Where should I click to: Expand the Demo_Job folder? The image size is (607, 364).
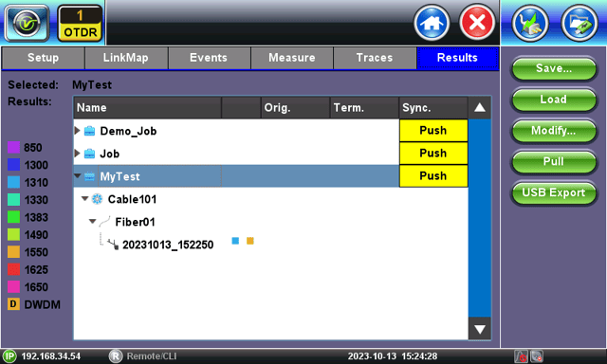tap(77, 131)
